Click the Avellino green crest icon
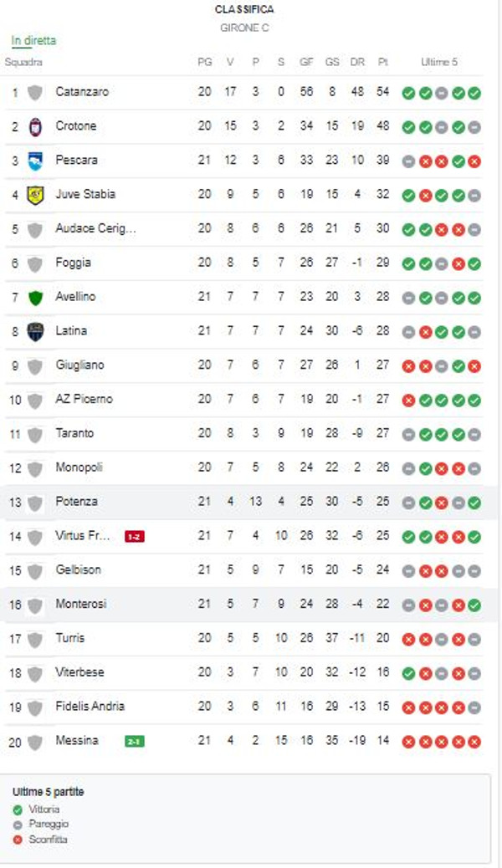Screen dimensions: 502x868 [34, 297]
